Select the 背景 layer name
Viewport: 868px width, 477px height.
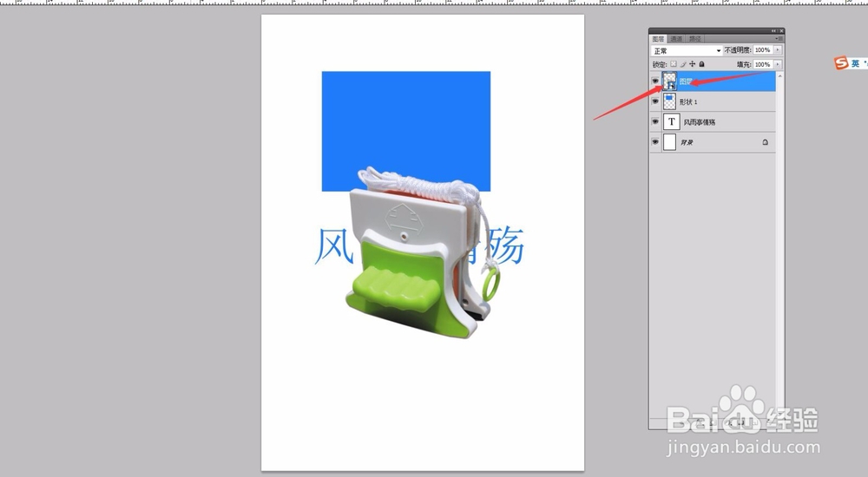click(x=687, y=142)
